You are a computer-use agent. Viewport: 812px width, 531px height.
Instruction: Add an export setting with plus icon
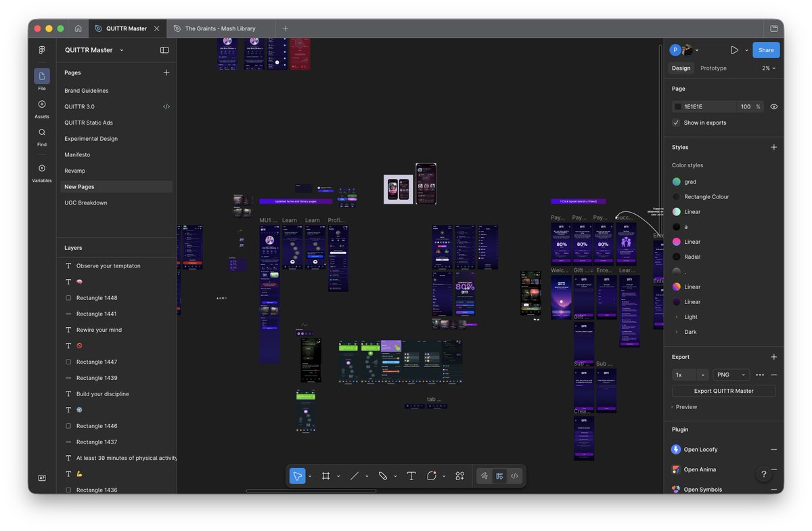774,357
